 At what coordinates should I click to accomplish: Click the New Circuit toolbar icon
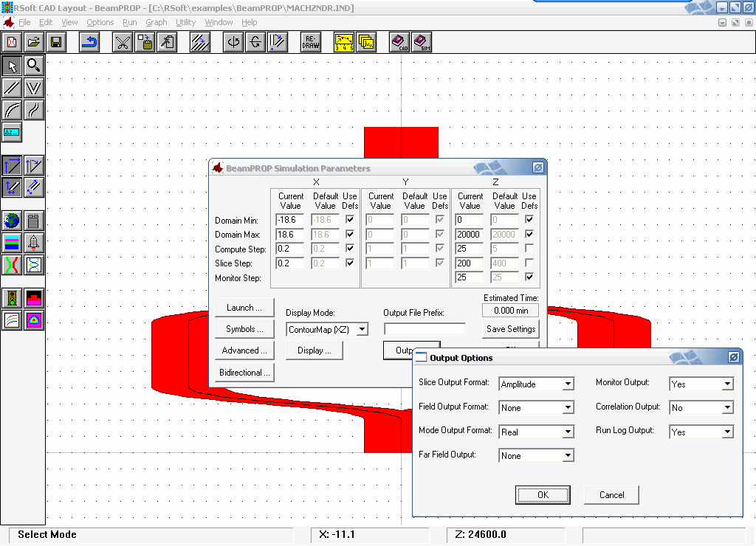pos(12,42)
